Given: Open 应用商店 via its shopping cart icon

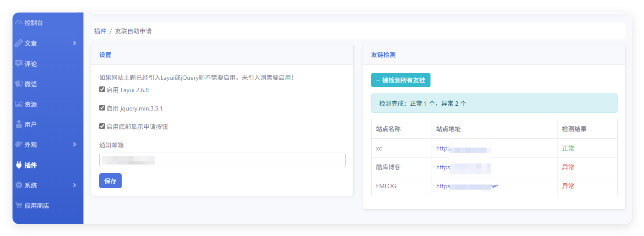Looking at the screenshot, I should coord(18,205).
